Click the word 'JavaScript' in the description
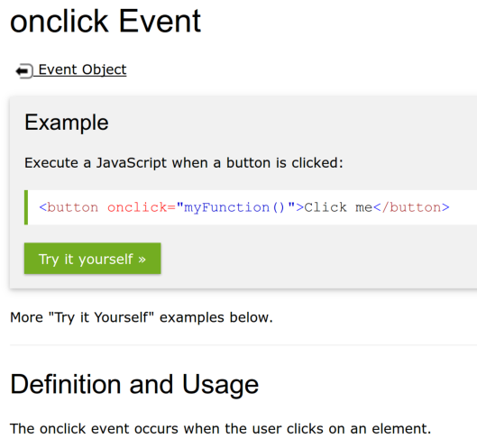The height and width of the screenshot is (448, 477). pyautogui.click(x=132, y=163)
